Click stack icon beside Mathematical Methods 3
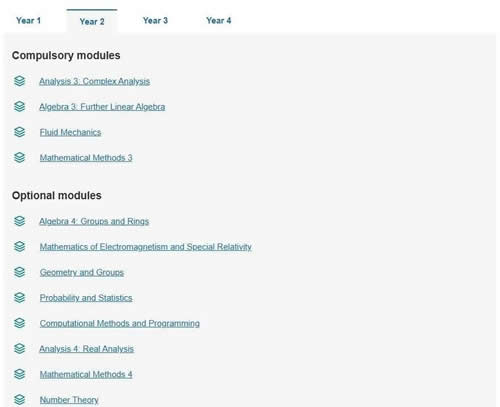 pos(20,157)
